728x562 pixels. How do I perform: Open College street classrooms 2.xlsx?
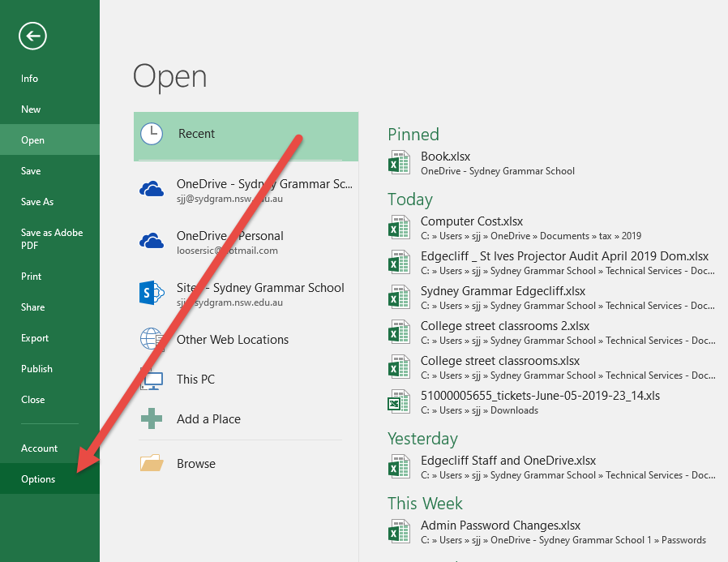click(x=553, y=332)
